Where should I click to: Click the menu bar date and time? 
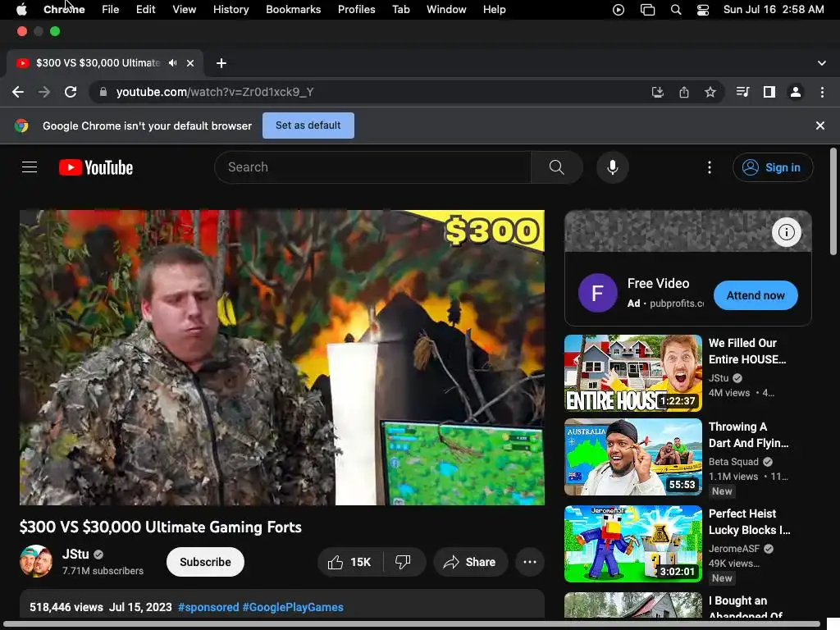[x=773, y=10]
